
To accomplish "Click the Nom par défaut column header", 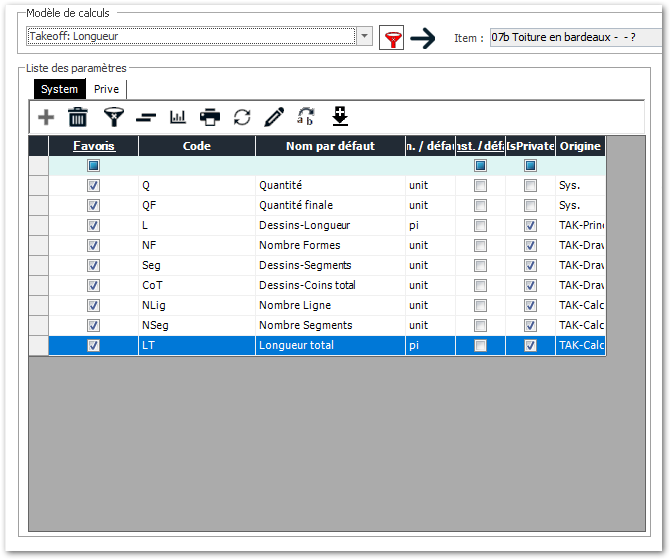I will (x=330, y=146).
